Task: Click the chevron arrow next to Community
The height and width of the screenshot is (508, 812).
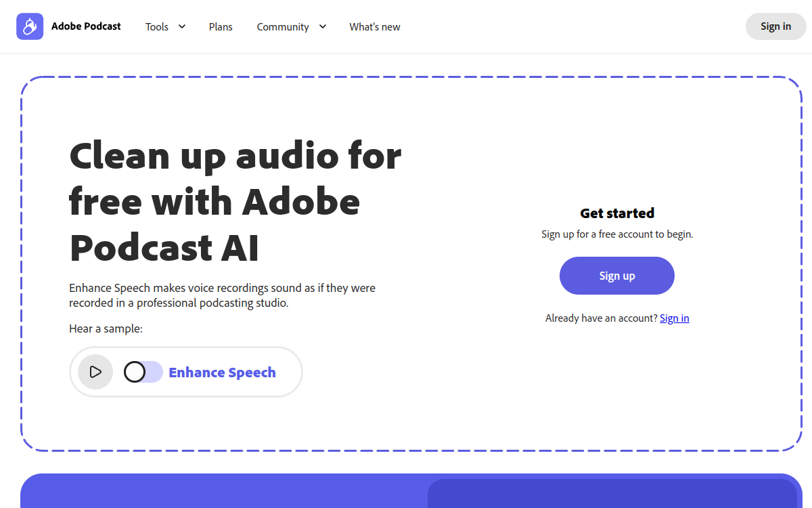Action: pyautogui.click(x=323, y=26)
